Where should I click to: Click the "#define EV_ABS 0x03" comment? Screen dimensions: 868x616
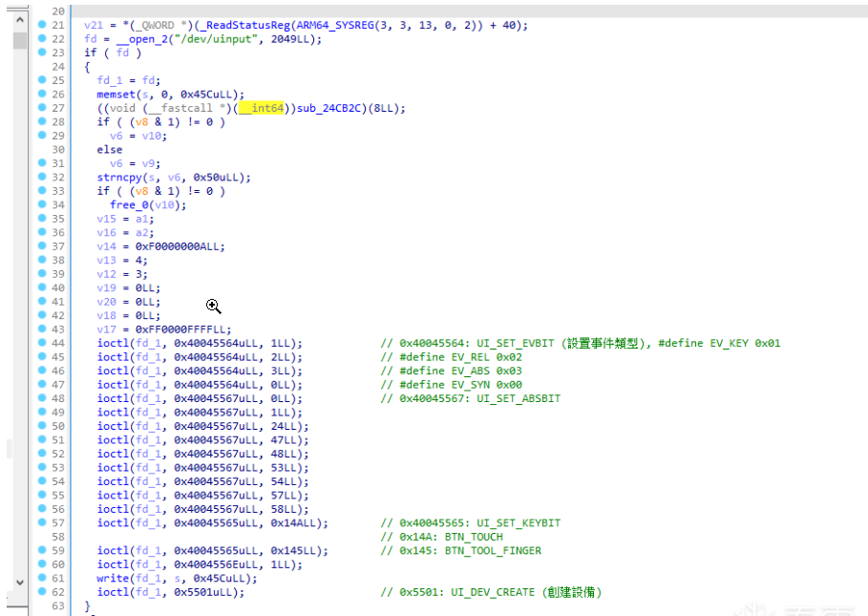(451, 371)
